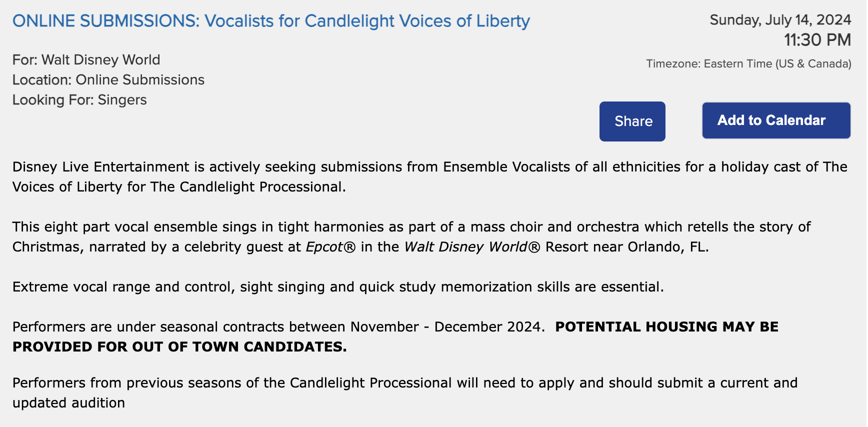Click the date Sunday, July 14, 2024
This screenshot has height=427, width=868.
780,20
